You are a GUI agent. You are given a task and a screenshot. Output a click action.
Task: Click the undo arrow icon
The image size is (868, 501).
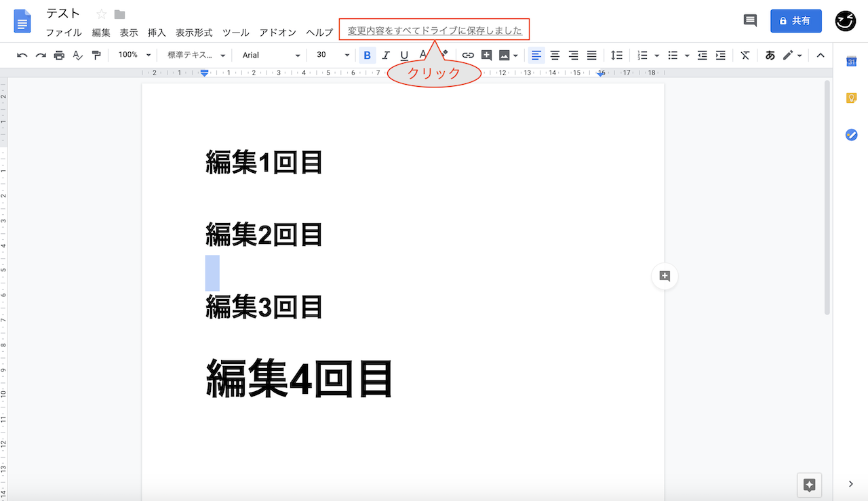pos(22,55)
